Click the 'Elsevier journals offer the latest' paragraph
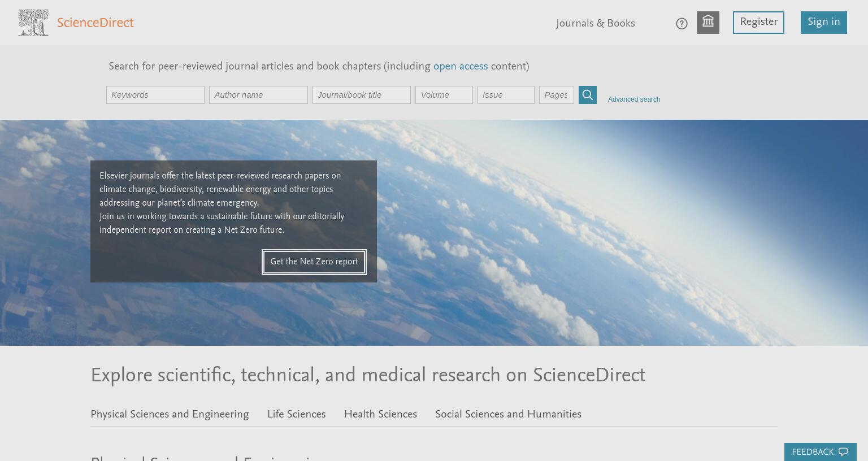 [220, 190]
